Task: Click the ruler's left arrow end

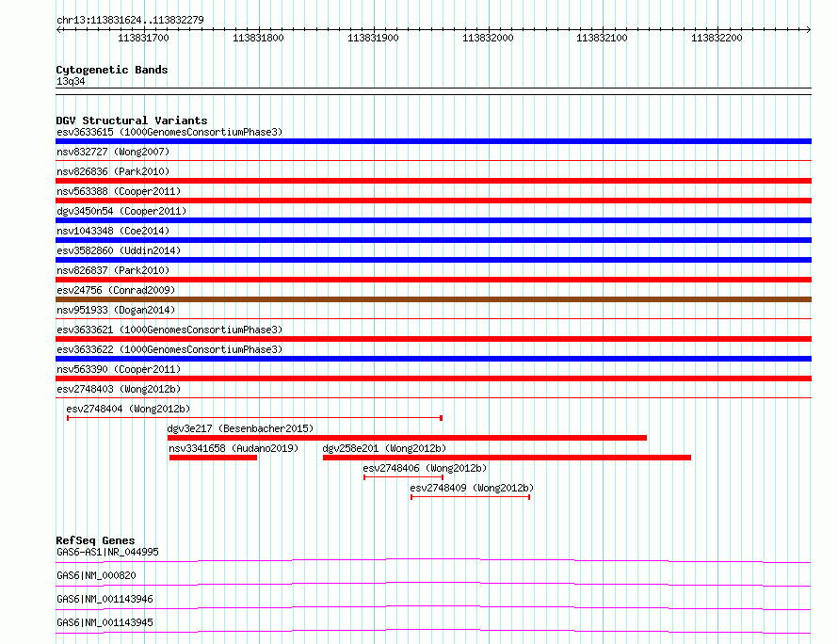Action: [x=58, y=29]
